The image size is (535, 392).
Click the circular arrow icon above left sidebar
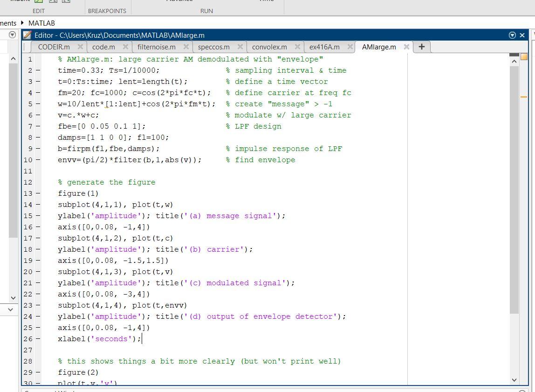[x=12, y=34]
